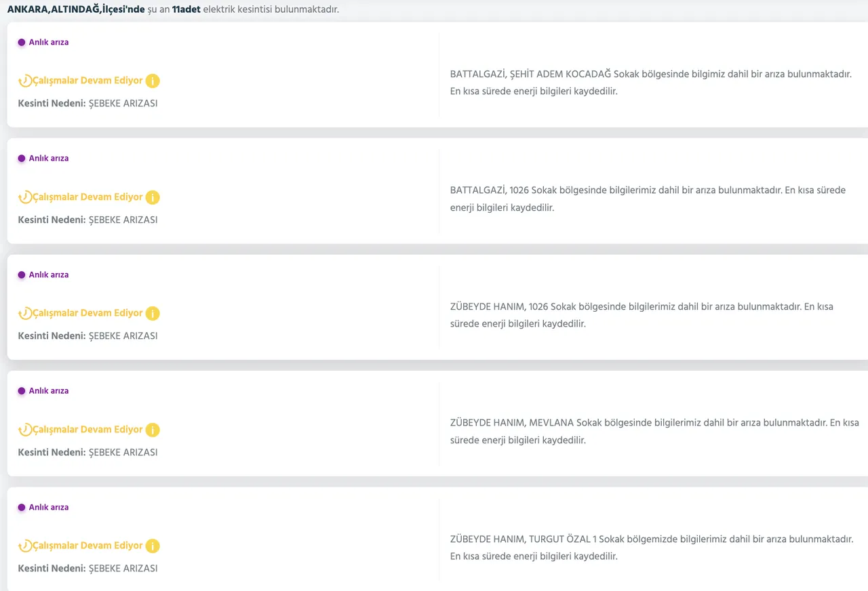Click 'Anlık arıza' label in Battalgazi 1026 card
The width and height of the screenshot is (868, 591).
(x=49, y=159)
